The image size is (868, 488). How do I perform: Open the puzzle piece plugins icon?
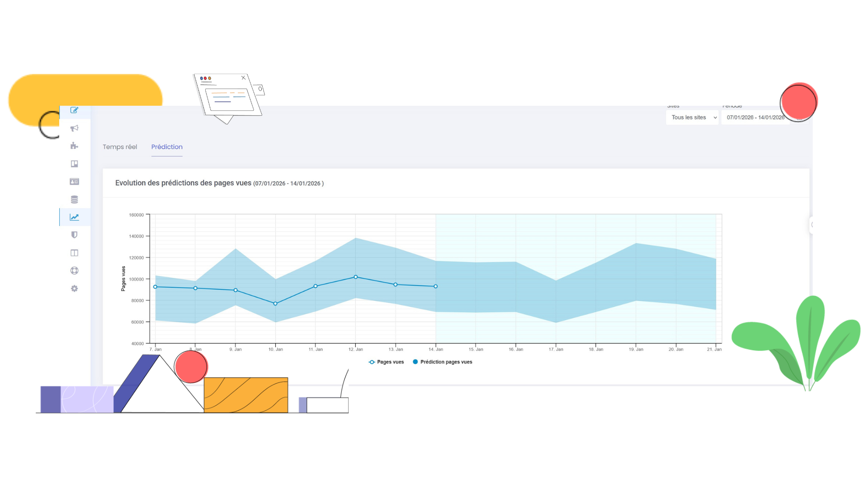click(74, 145)
